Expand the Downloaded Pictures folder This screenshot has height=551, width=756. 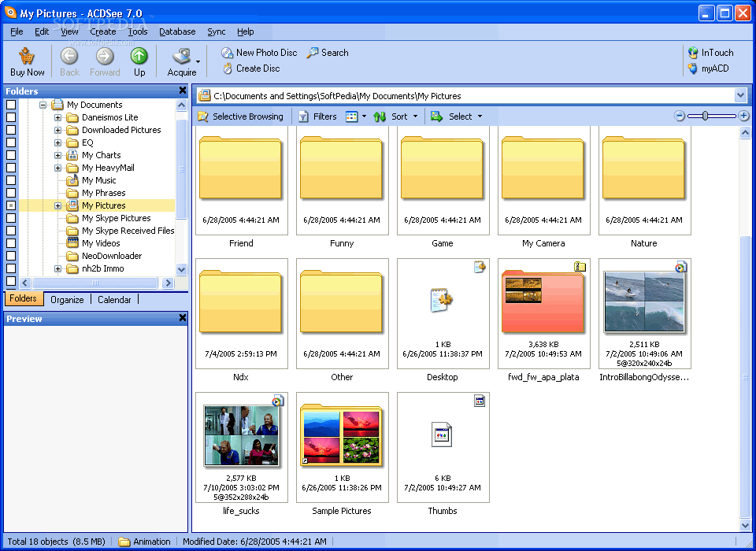coord(57,130)
